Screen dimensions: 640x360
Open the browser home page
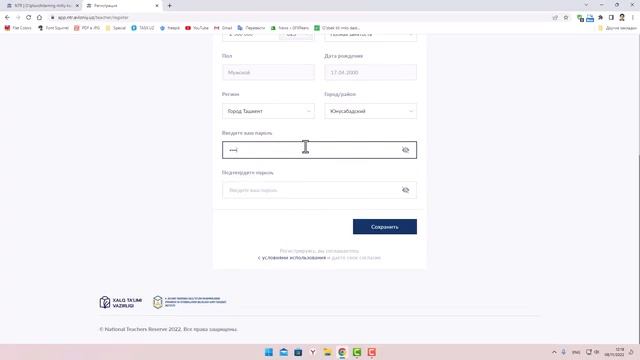point(39,18)
